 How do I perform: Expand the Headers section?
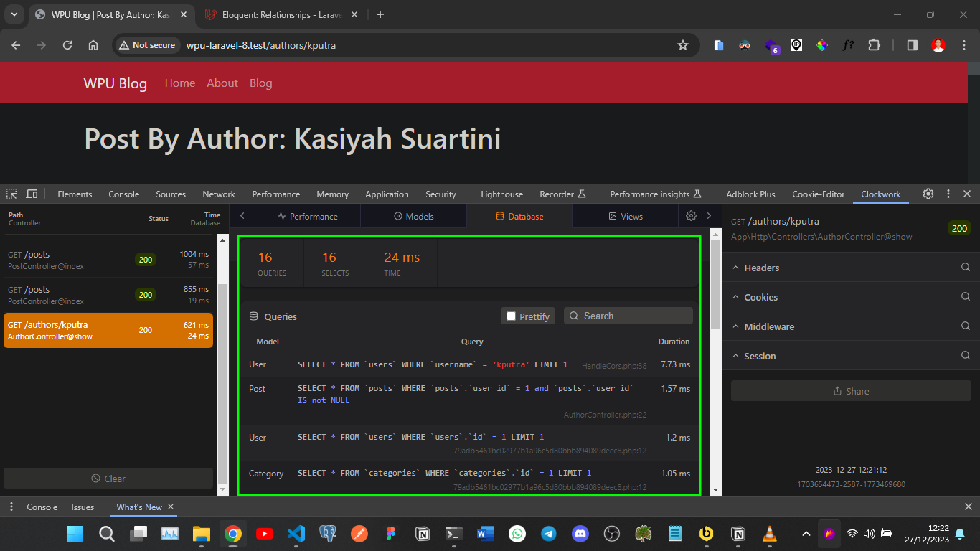[760, 267]
